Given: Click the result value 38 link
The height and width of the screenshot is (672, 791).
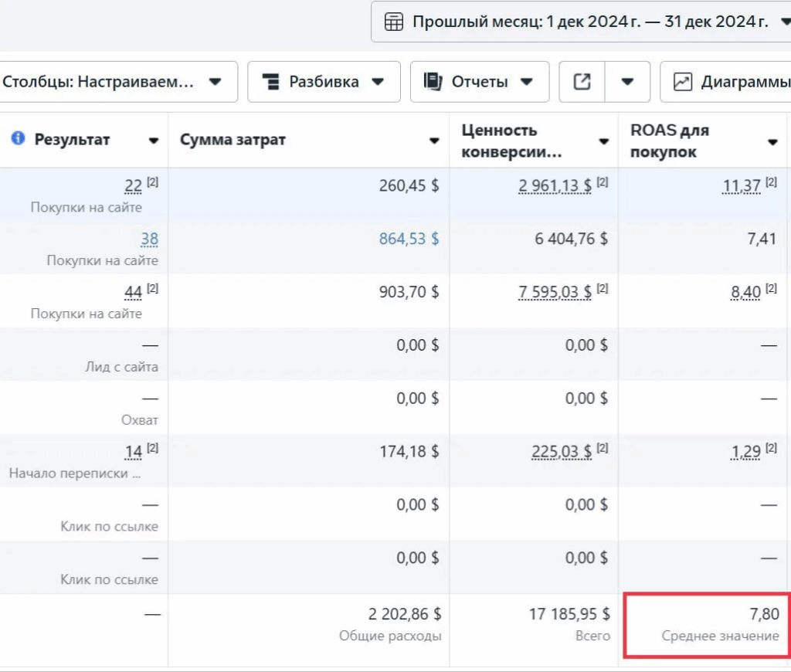Looking at the screenshot, I should click(x=149, y=239).
